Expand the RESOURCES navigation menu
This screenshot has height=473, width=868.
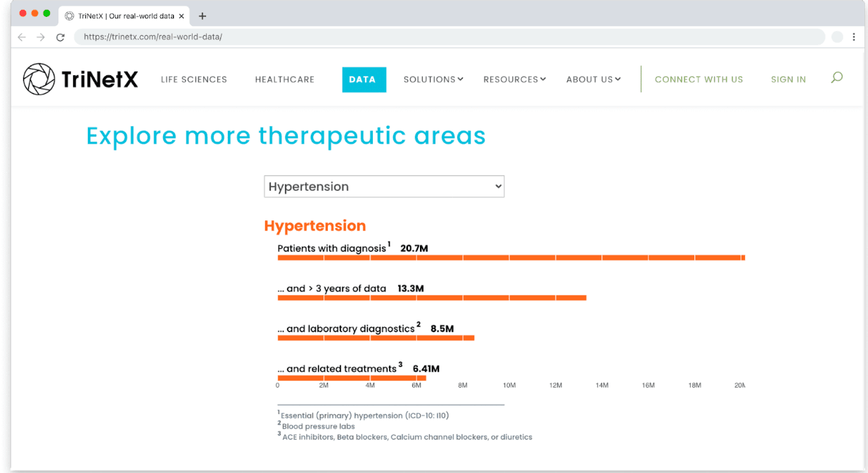pyautogui.click(x=514, y=79)
